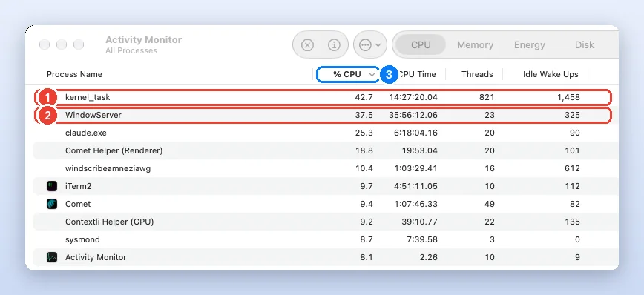This screenshot has width=644, height=295.
Task: Toggle the % CPU sort order arrow
Action: 372,75
